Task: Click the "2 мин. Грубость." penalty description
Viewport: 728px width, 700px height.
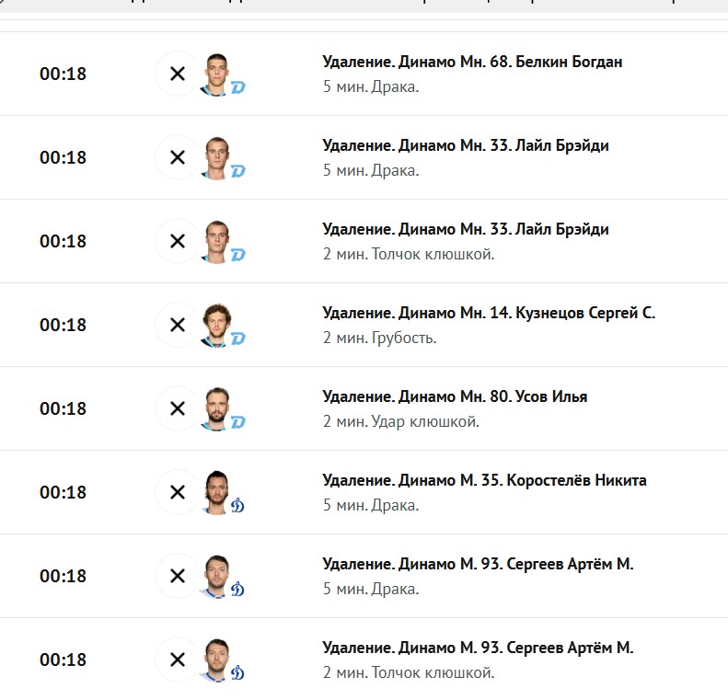Action: point(380,339)
